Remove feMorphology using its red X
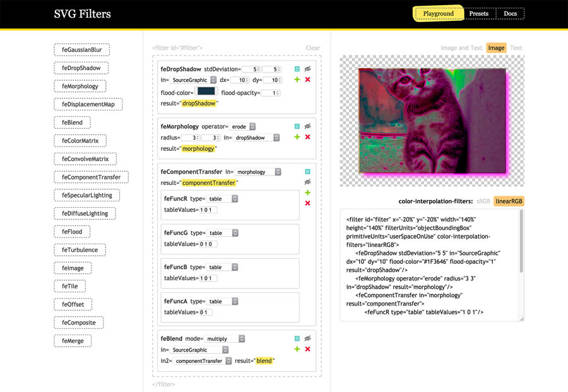The image size is (568, 392). pyautogui.click(x=307, y=136)
